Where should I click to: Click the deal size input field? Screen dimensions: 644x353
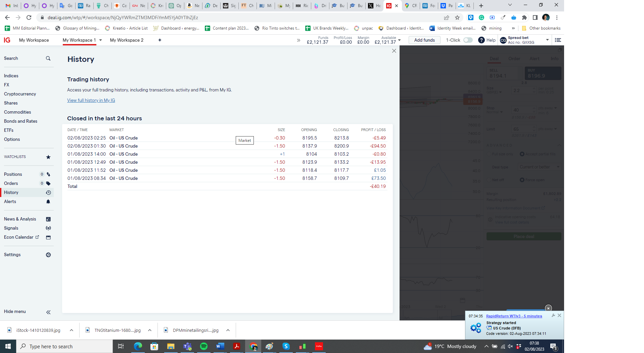pyautogui.click(x=523, y=90)
